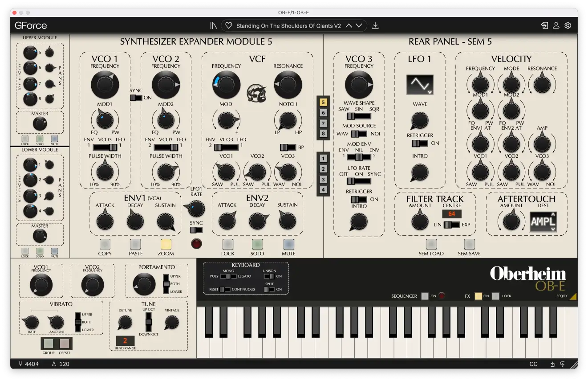Toggle the SEM LOCK button

(x=228, y=244)
